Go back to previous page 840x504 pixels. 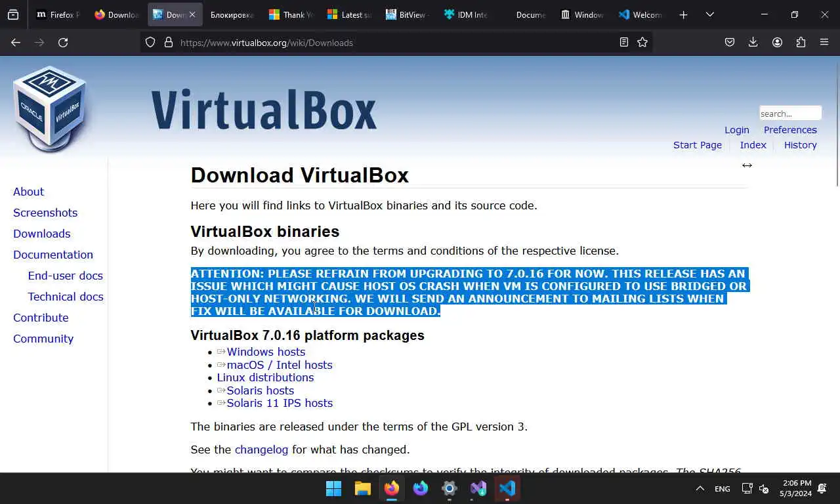(x=16, y=42)
